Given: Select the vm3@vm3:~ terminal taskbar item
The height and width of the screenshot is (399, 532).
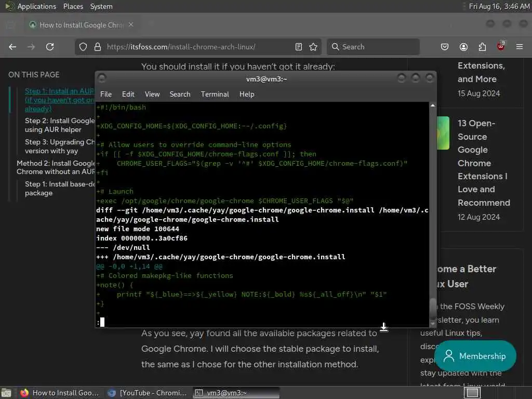Looking at the screenshot, I should tap(236, 393).
